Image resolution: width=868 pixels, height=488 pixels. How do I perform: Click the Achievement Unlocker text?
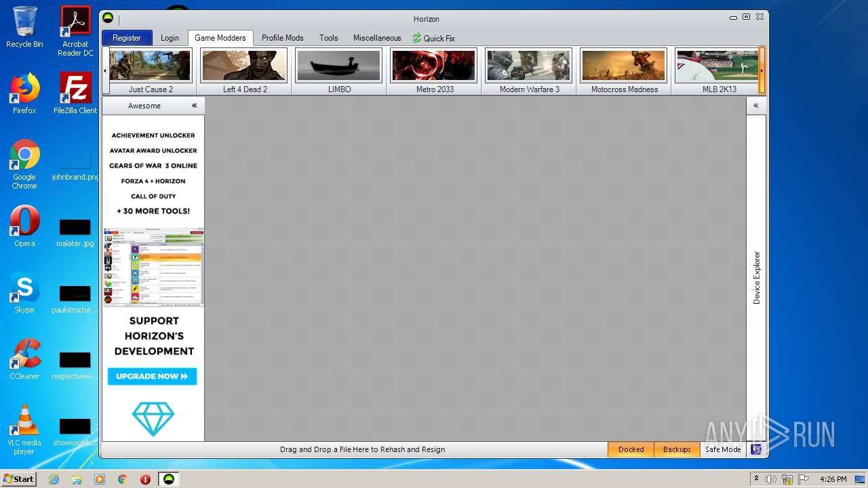click(153, 136)
